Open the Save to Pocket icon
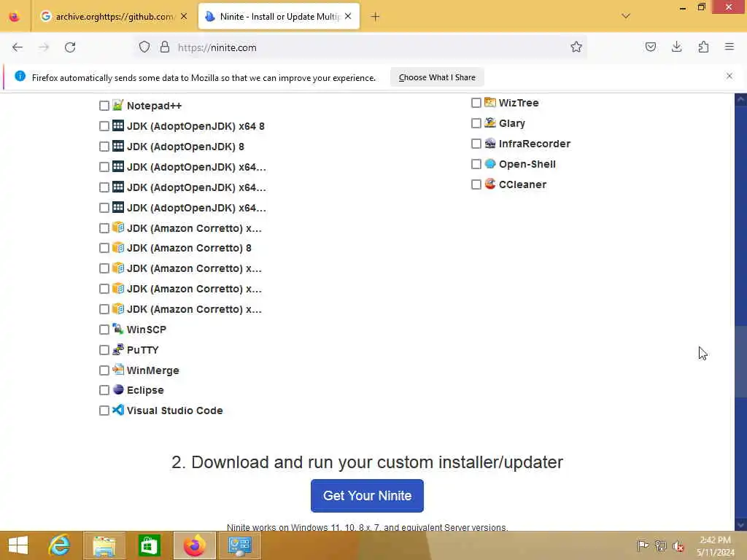This screenshot has height=560, width=747. (650, 47)
